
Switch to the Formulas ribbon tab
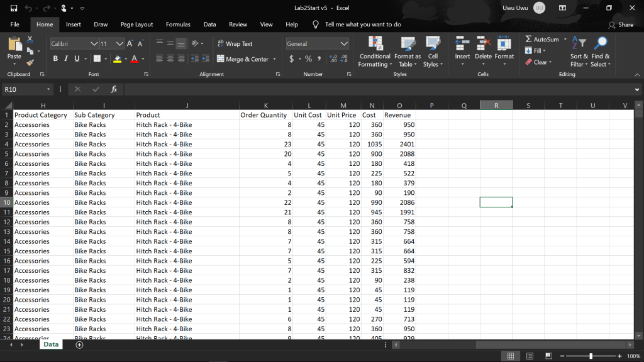click(178, 25)
